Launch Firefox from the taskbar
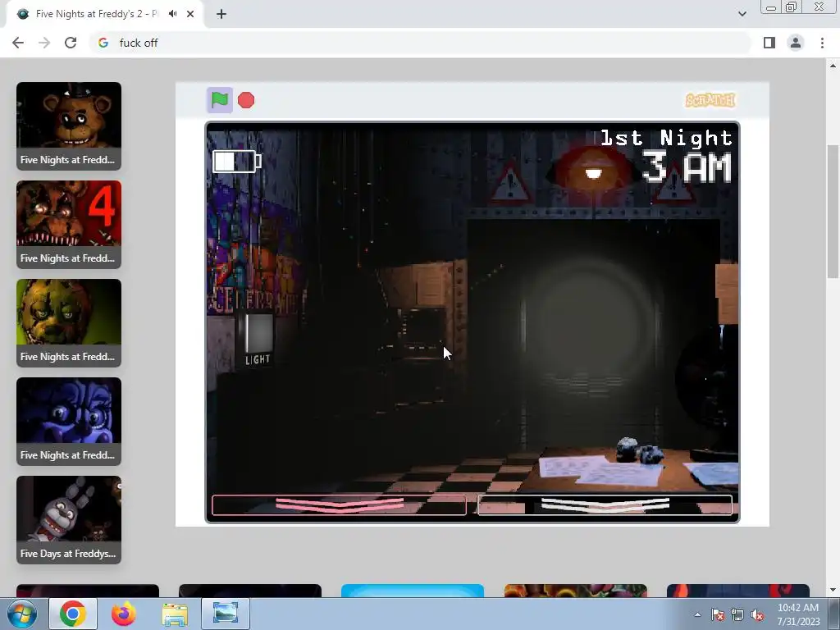This screenshot has height=630, width=840. coord(124,614)
